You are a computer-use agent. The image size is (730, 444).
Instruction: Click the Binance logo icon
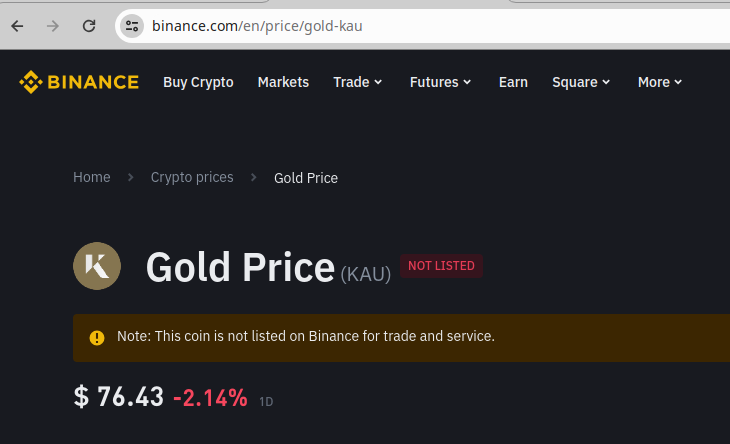pyautogui.click(x=30, y=82)
